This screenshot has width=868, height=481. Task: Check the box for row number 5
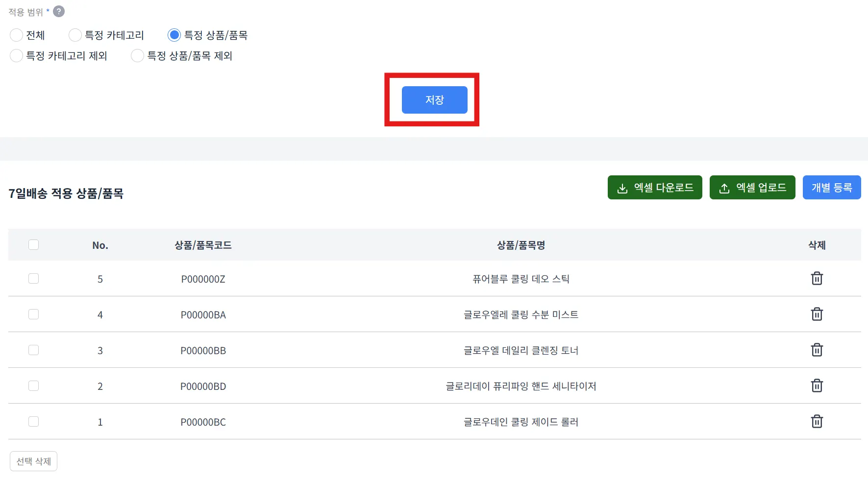[33, 278]
